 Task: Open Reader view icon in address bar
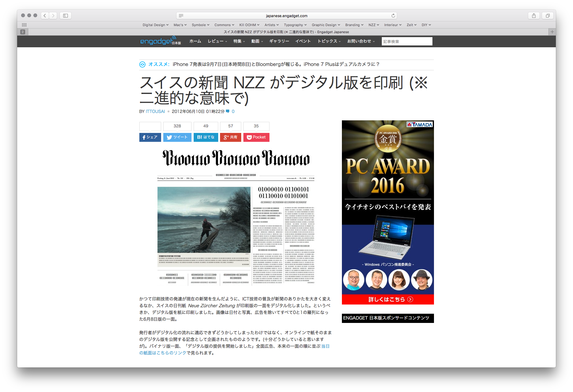click(181, 16)
